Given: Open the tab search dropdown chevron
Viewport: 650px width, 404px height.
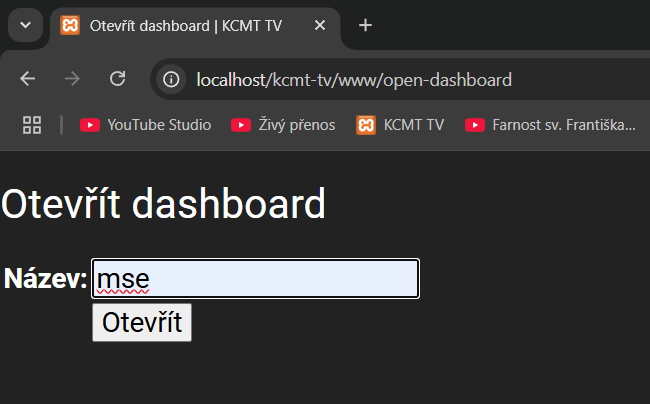Looking at the screenshot, I should (25, 25).
